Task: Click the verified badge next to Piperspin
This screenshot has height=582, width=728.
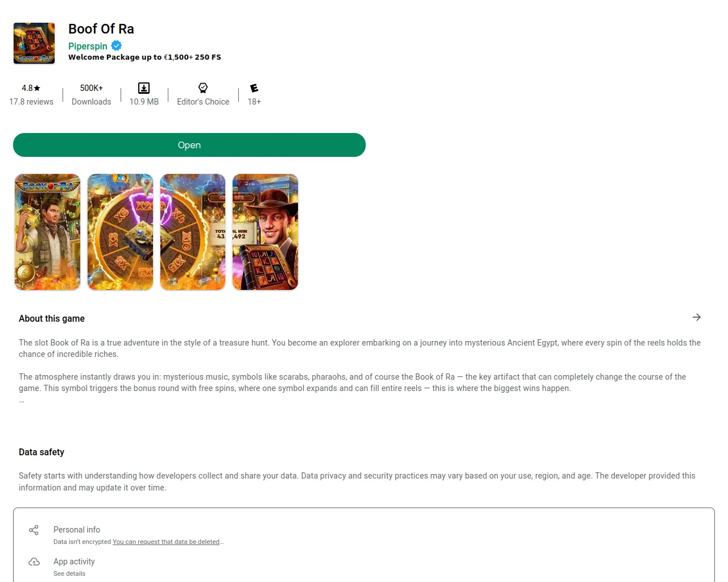Action: 117,46
